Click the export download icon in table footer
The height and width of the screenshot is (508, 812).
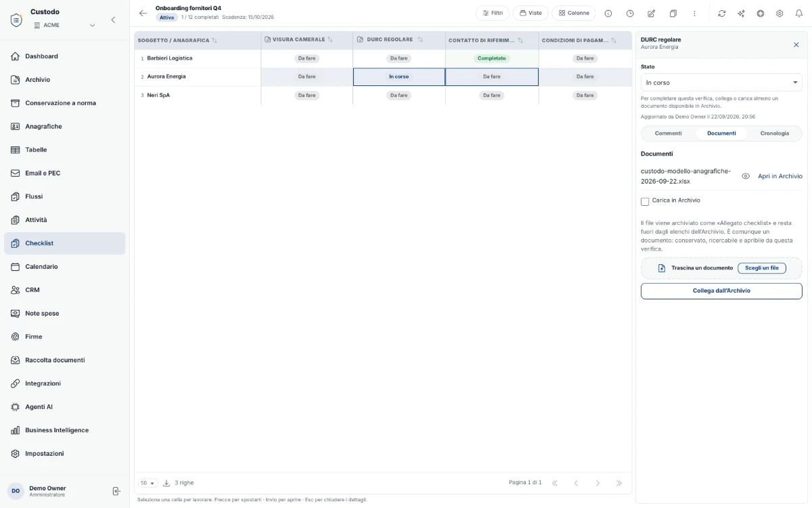click(x=166, y=483)
